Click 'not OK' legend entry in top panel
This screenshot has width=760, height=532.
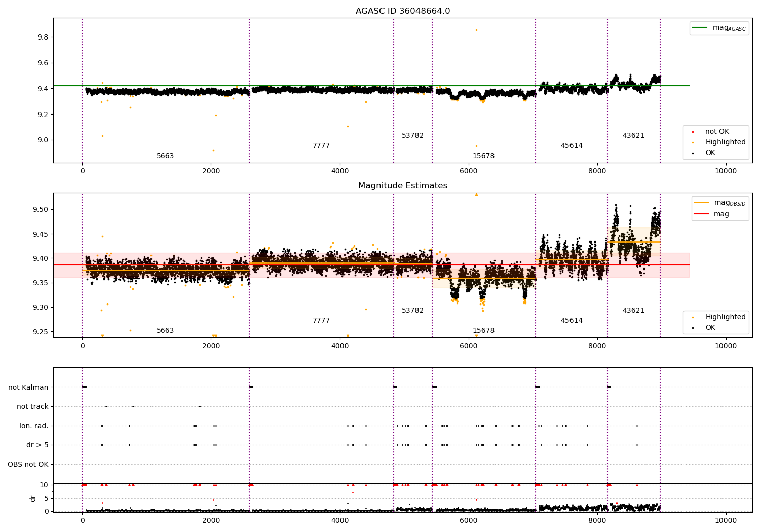click(x=717, y=132)
